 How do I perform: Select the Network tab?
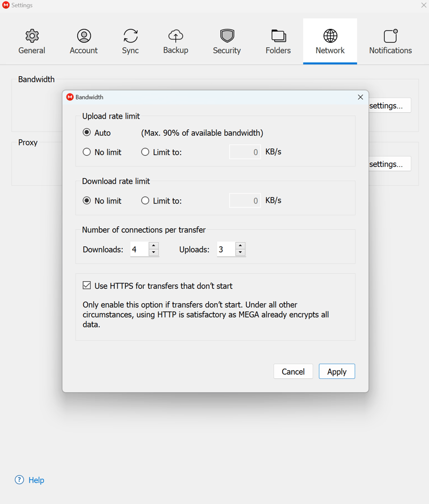[x=330, y=41]
